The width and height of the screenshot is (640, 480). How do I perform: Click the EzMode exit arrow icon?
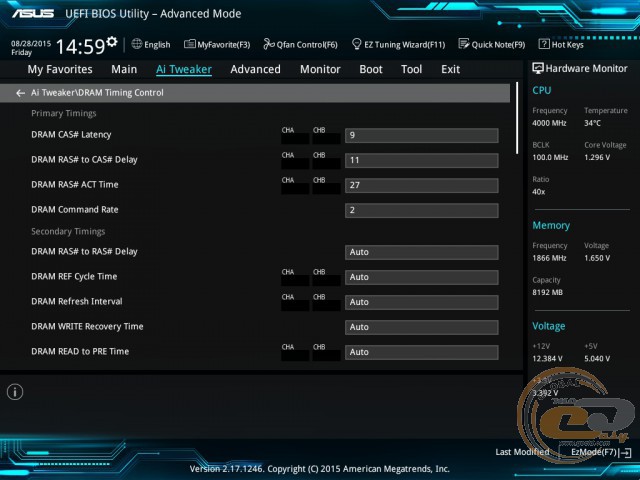[x=625, y=453]
